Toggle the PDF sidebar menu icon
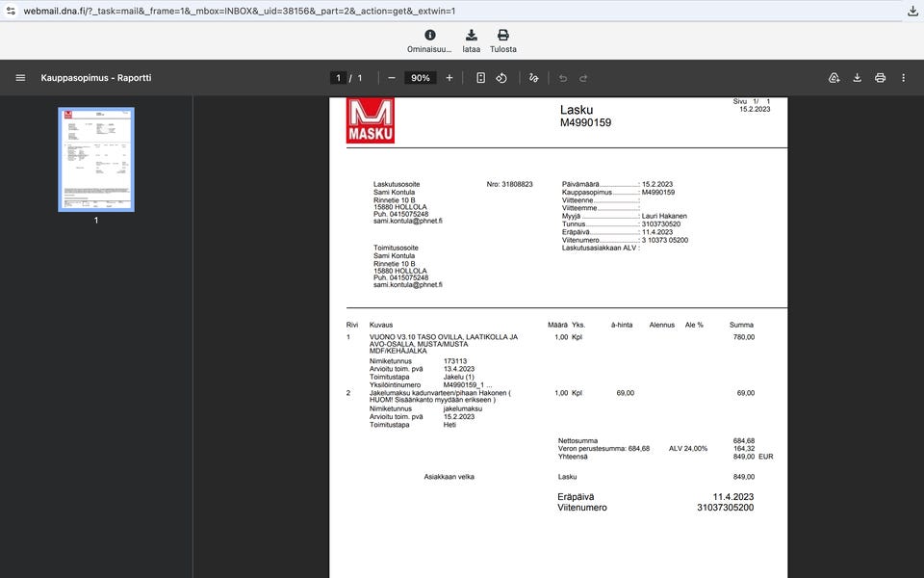This screenshot has width=924, height=578. tap(20, 78)
